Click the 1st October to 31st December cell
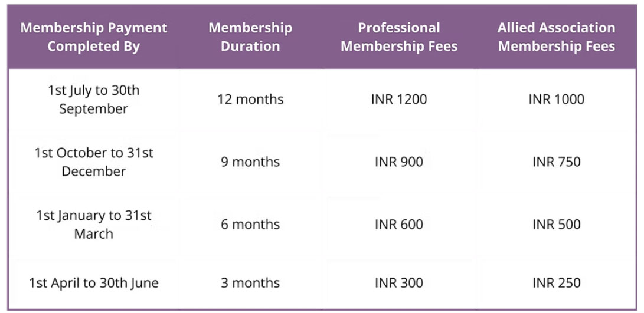644x313 pixels. point(94,162)
